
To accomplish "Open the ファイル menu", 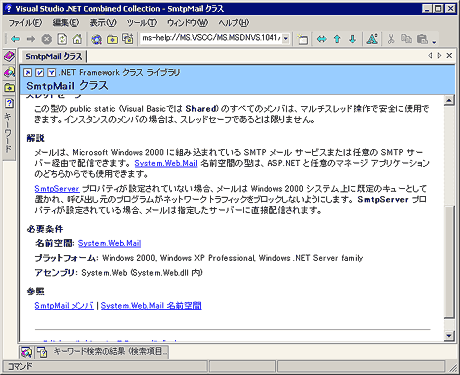I will click(x=25, y=23).
